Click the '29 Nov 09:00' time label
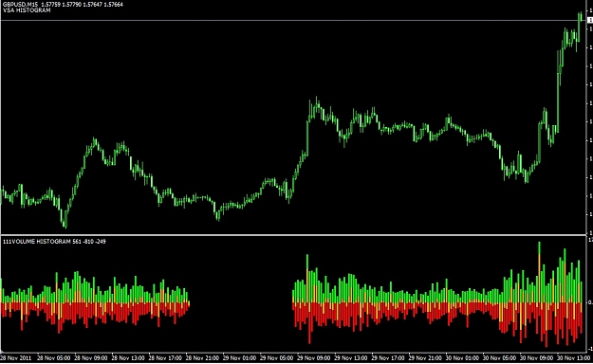 (313, 357)
